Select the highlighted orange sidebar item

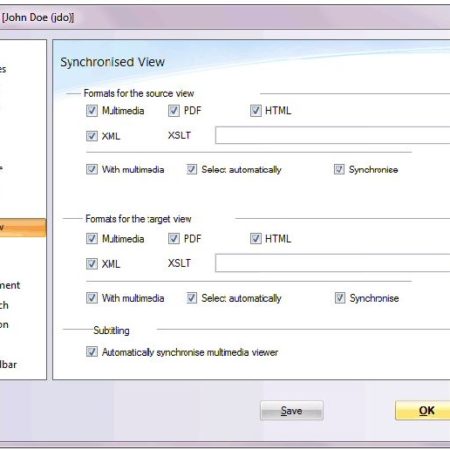23,228
